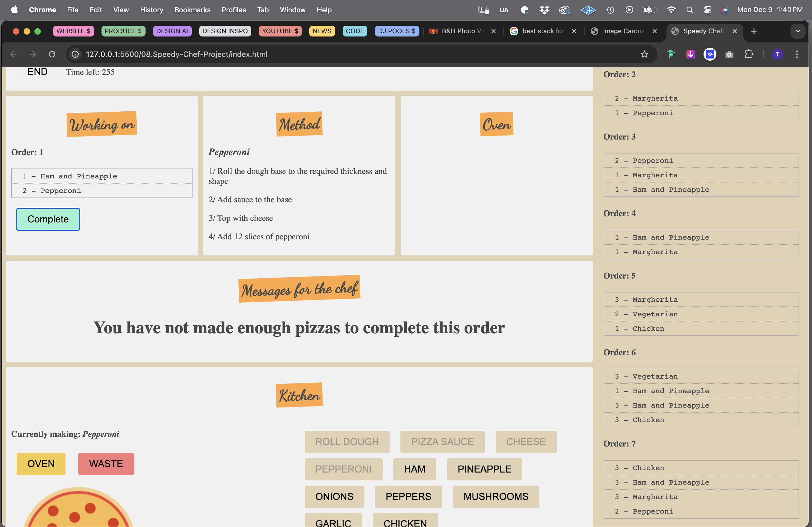Open Time Machine menu bar icon

610,10
